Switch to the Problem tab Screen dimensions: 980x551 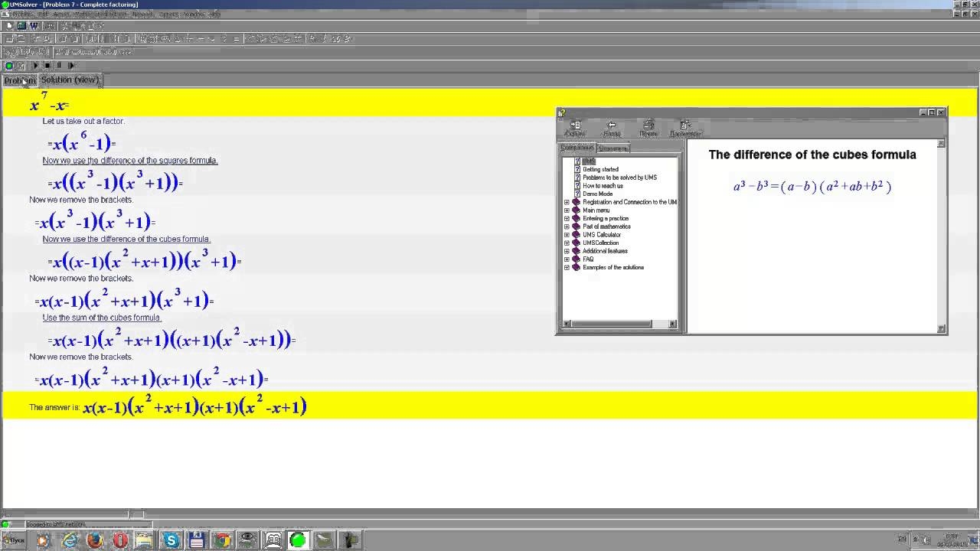19,80
